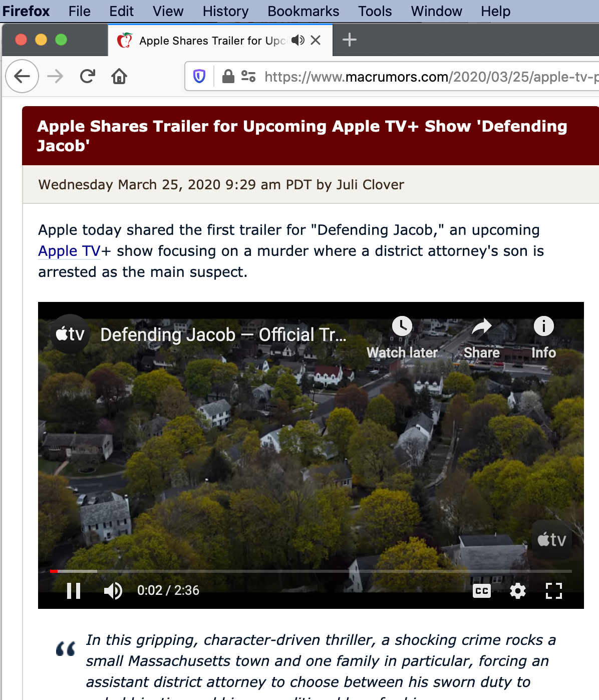
Task: Open the Help menu
Action: click(496, 11)
